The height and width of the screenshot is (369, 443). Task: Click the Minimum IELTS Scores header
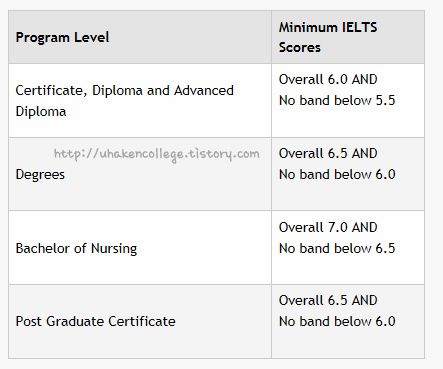click(x=348, y=37)
